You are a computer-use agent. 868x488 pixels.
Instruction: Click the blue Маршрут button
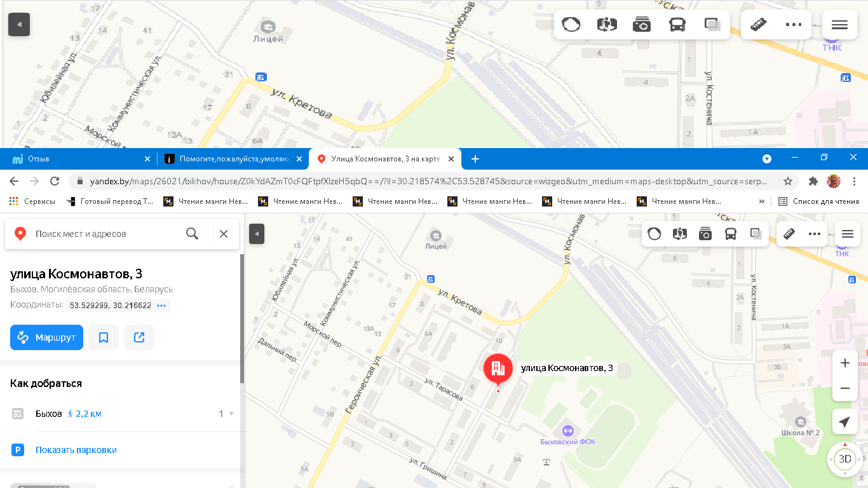pos(46,337)
